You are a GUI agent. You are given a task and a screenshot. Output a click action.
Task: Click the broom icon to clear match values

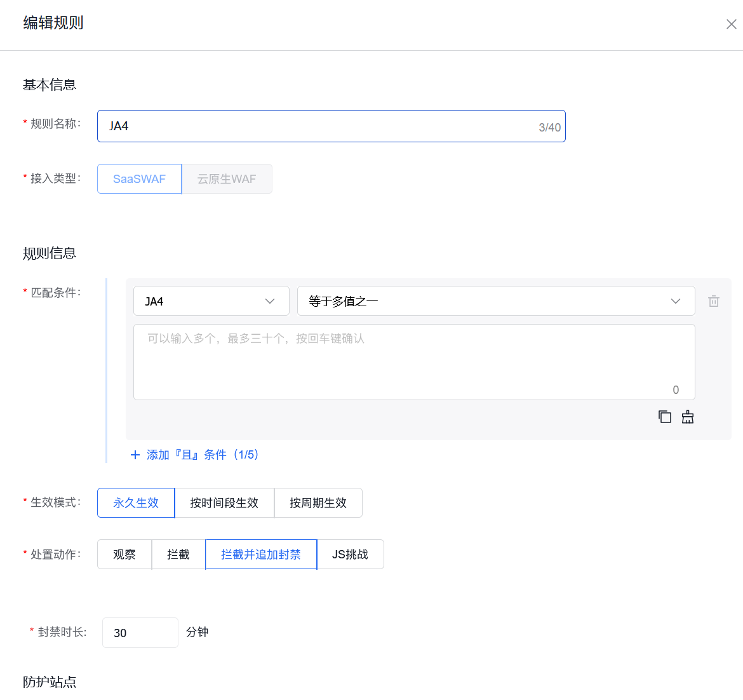pos(688,416)
